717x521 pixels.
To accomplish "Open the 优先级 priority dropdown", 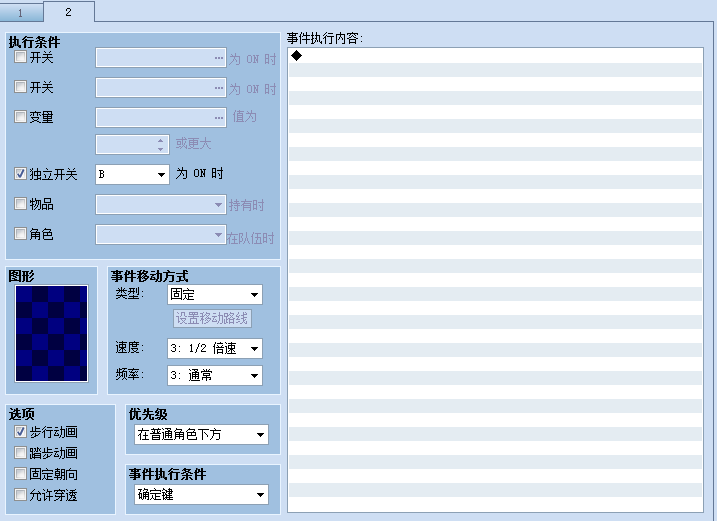I will point(201,435).
